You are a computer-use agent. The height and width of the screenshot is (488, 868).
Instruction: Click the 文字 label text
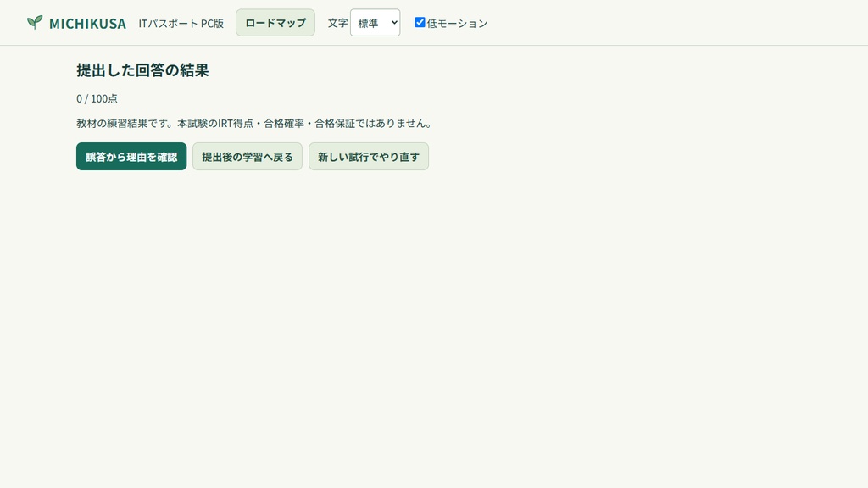337,23
